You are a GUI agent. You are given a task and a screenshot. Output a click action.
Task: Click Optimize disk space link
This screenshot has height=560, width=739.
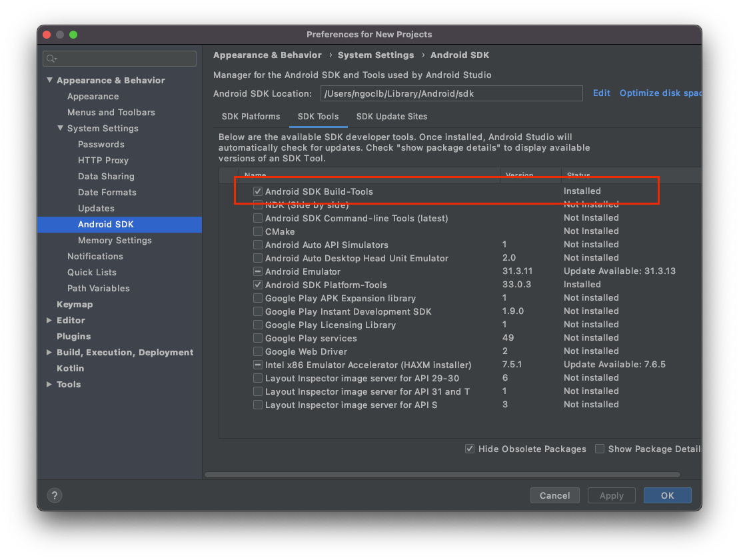(660, 93)
